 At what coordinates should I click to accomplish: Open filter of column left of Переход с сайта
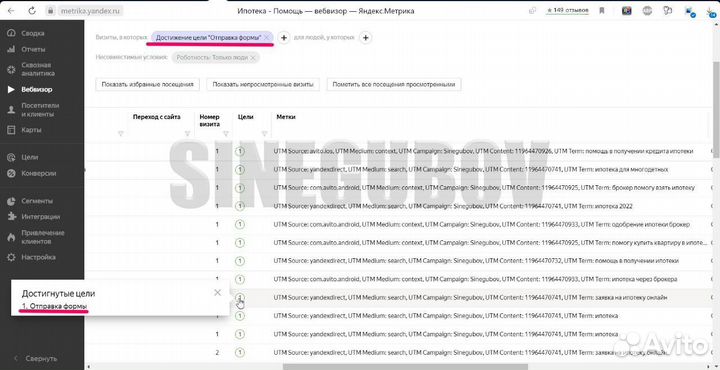(x=121, y=134)
